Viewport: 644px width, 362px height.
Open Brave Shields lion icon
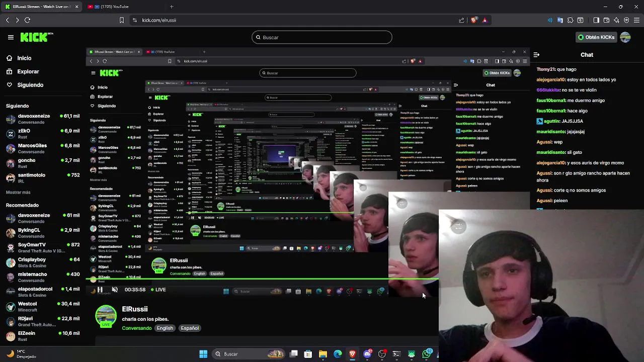click(x=474, y=20)
